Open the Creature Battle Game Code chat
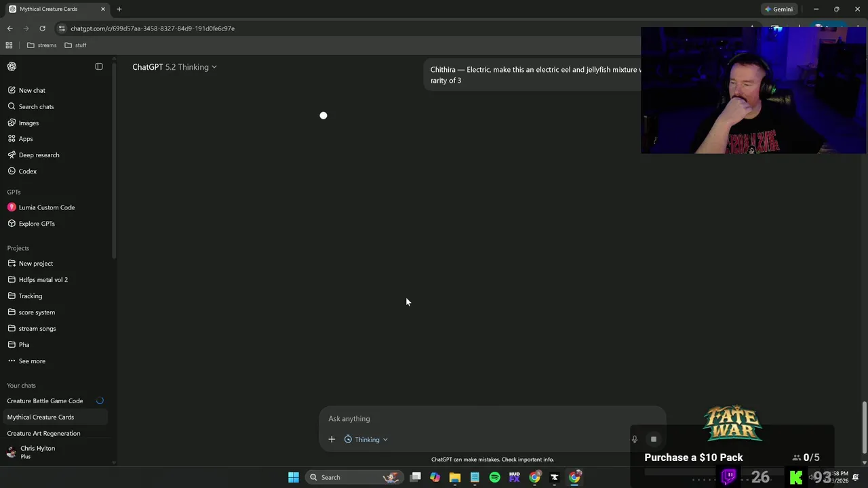This screenshot has width=868, height=488. pos(54,401)
